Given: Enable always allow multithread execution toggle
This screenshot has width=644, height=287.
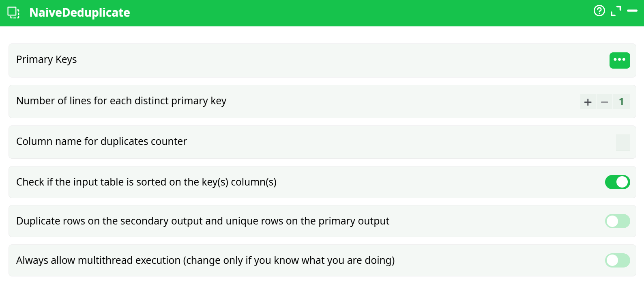Looking at the screenshot, I should pyautogui.click(x=617, y=261).
